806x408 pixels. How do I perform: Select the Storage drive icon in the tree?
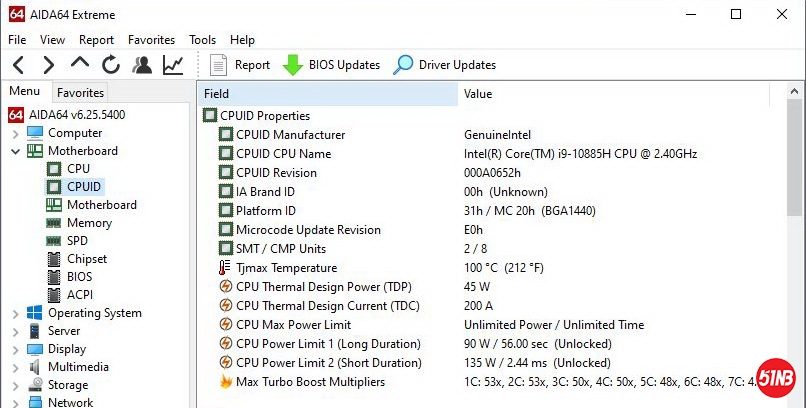[x=35, y=385]
